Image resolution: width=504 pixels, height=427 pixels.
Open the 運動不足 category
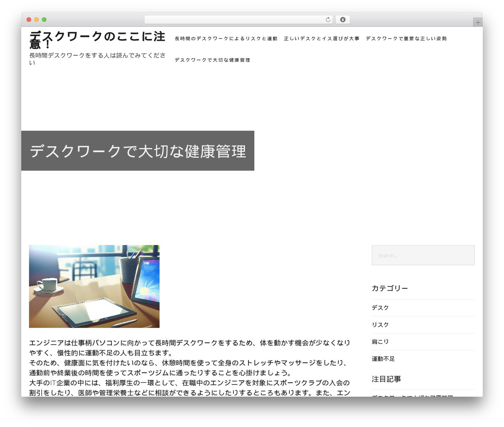[383, 359]
